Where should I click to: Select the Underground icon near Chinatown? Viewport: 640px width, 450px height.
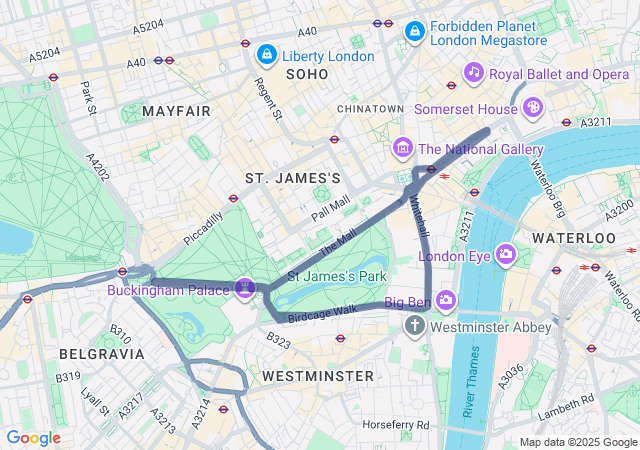[x=334, y=139]
